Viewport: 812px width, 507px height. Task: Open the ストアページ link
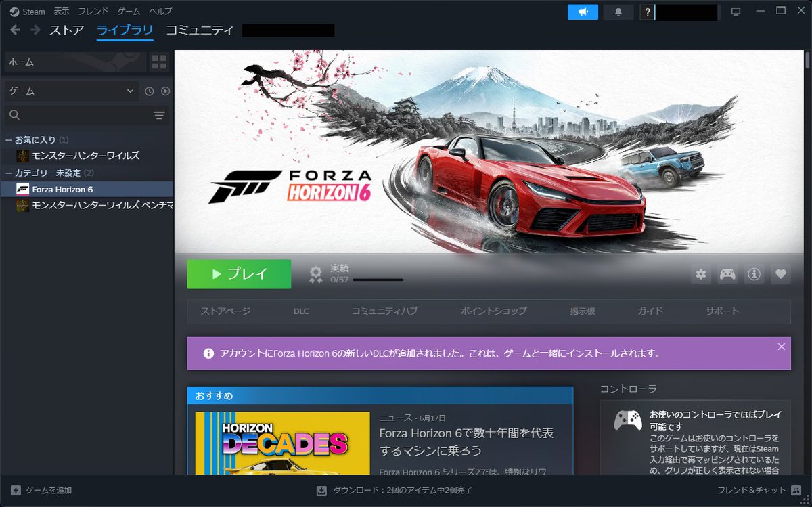coord(225,311)
